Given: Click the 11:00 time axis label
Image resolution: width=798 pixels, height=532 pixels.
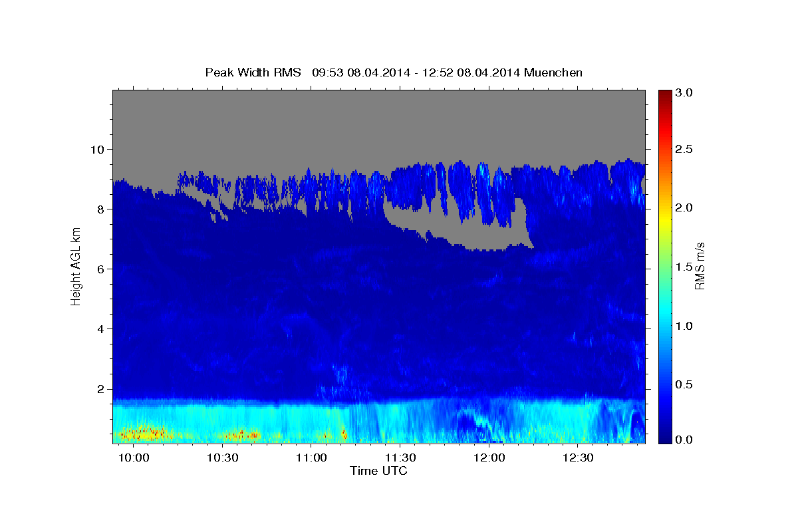Looking at the screenshot, I should (311, 458).
